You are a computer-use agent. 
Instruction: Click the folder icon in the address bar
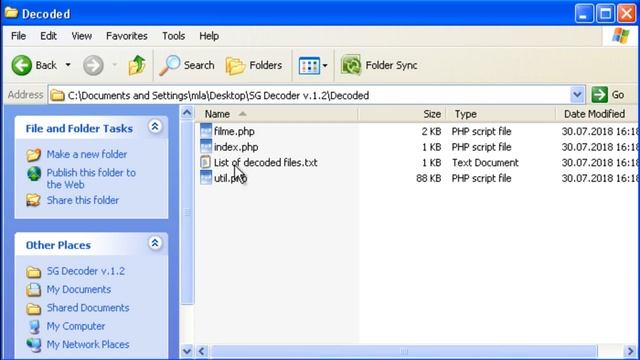58,95
